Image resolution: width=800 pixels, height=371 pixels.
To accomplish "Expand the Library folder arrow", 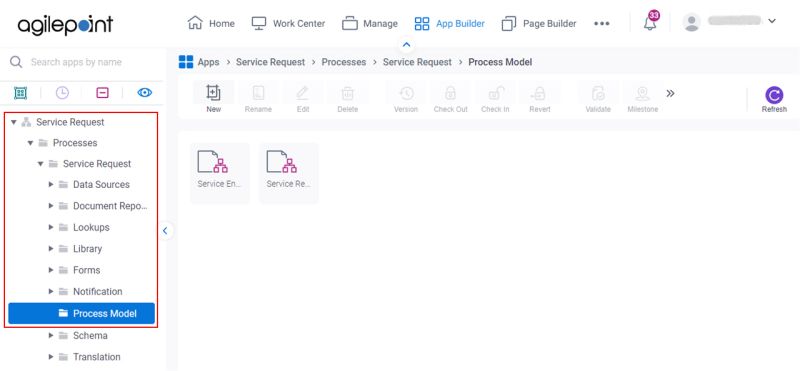I will (51, 249).
